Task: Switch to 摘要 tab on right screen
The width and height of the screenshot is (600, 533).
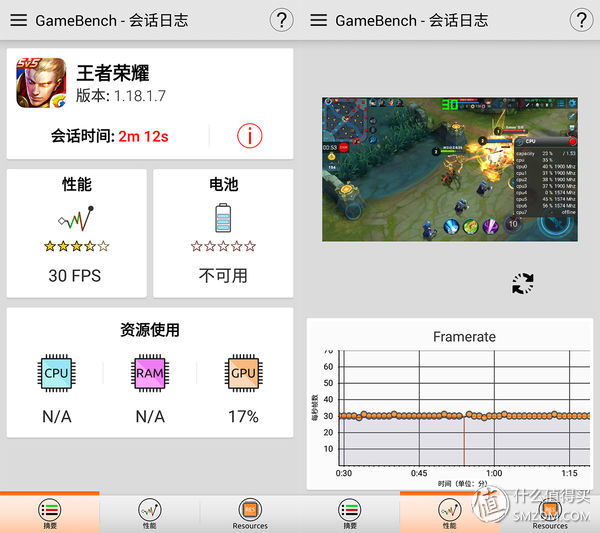Action: (350, 513)
